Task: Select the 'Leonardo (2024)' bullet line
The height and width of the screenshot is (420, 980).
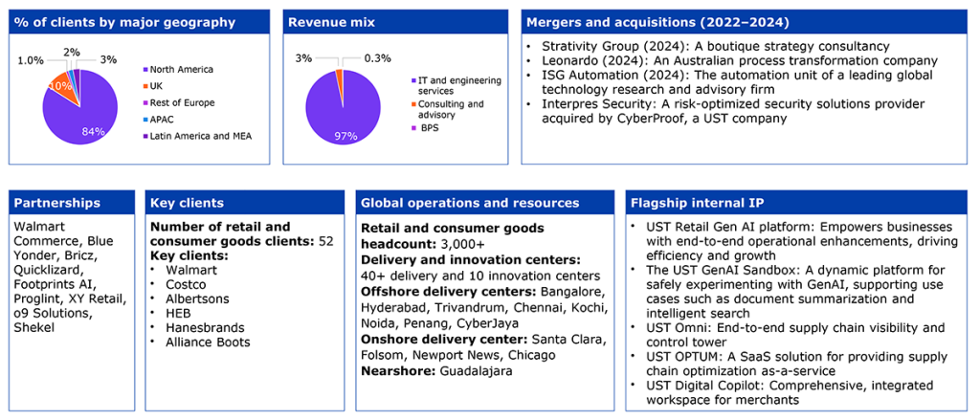Action: pos(732,60)
